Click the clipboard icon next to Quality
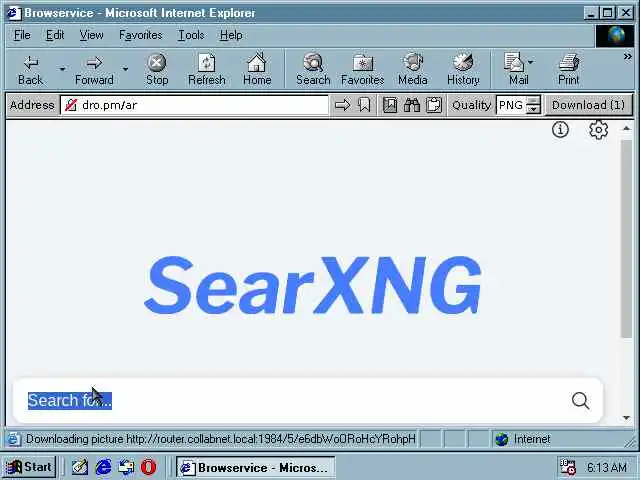The image size is (640, 480). 434,105
